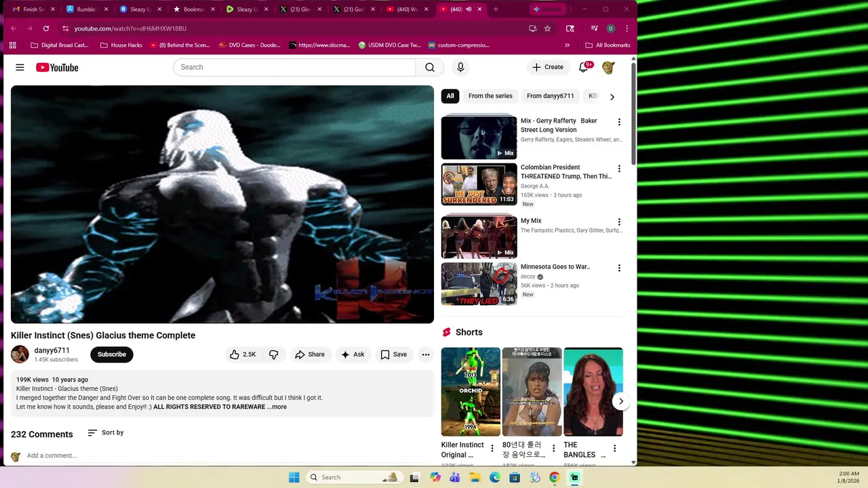Click the Create button
Screen dimensions: 868x488
tap(548, 67)
